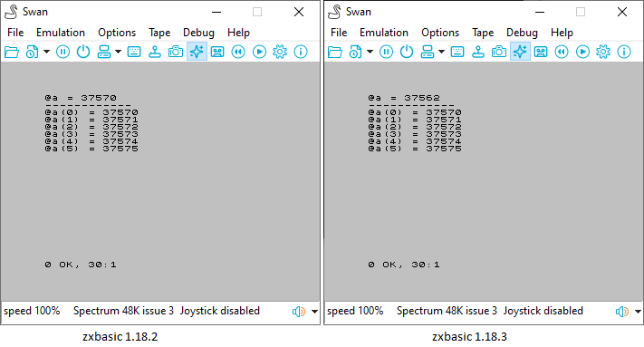The width and height of the screenshot is (644, 347).
Task: Open File menu in left Swan window
Action: tap(15, 33)
